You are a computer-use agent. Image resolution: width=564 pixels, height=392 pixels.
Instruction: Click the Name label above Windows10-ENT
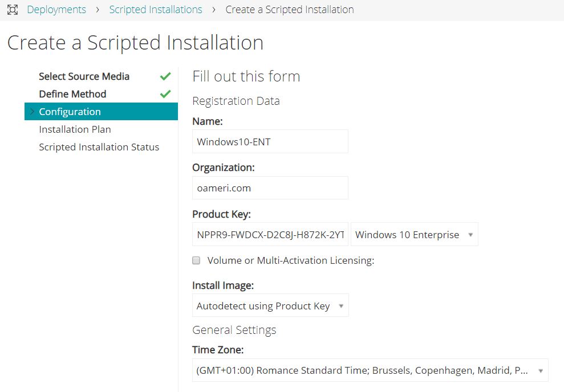pyautogui.click(x=208, y=121)
